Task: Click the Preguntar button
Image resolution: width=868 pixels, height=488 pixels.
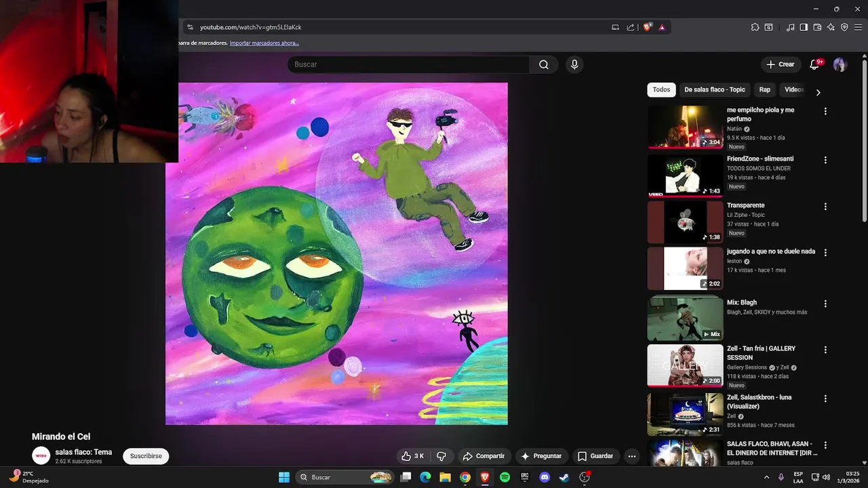Action: point(541,456)
